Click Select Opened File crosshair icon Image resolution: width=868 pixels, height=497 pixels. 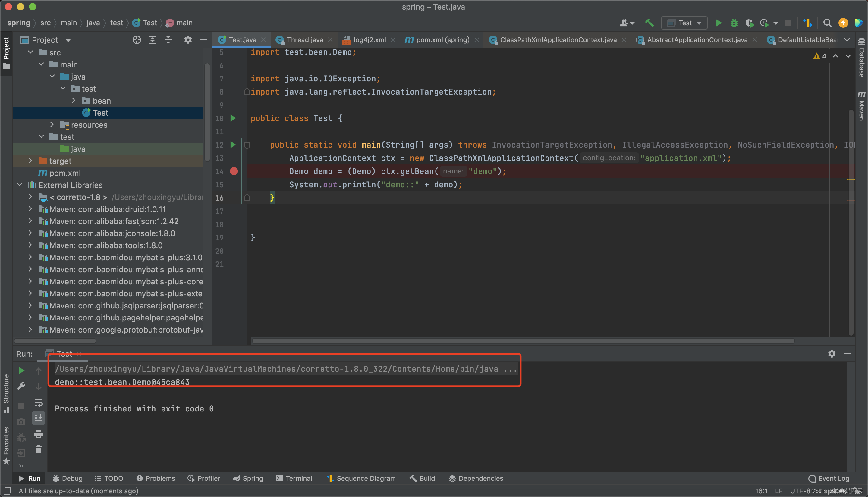137,40
